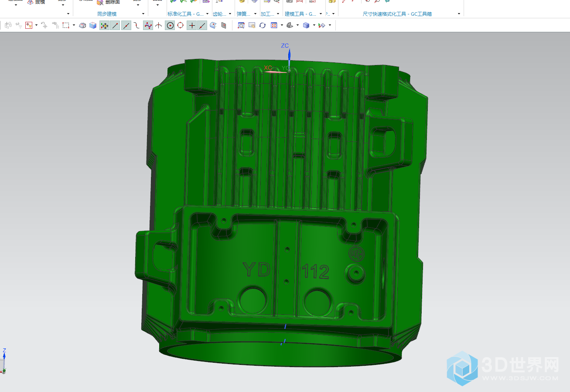Select the ZC axis handle above model
The image size is (570, 392).
click(x=288, y=55)
